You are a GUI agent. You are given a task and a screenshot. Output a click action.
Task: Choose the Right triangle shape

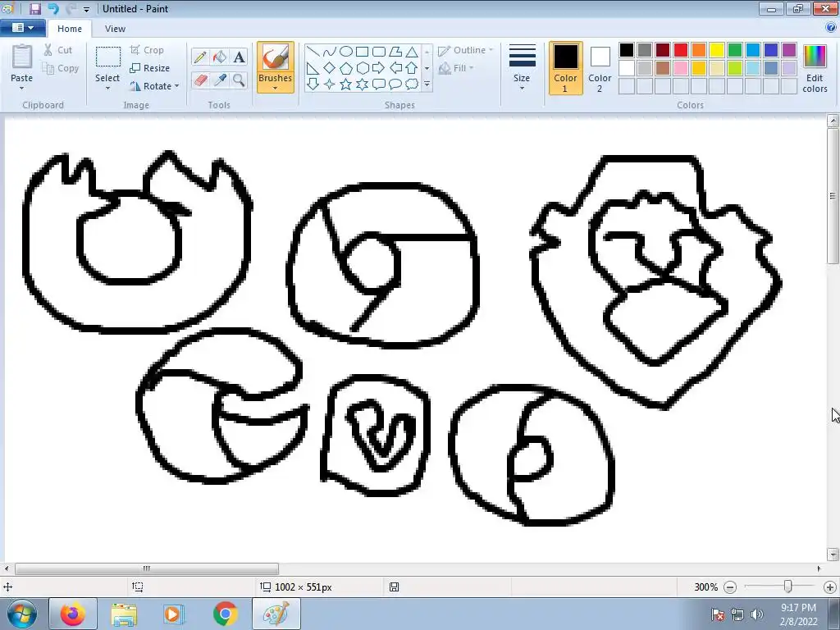coord(313,68)
